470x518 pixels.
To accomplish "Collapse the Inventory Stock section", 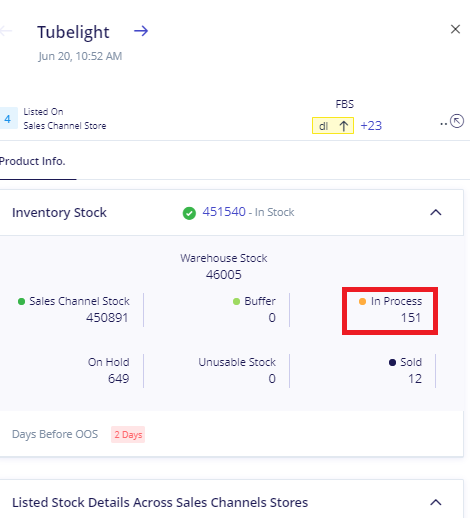I will (436, 212).
